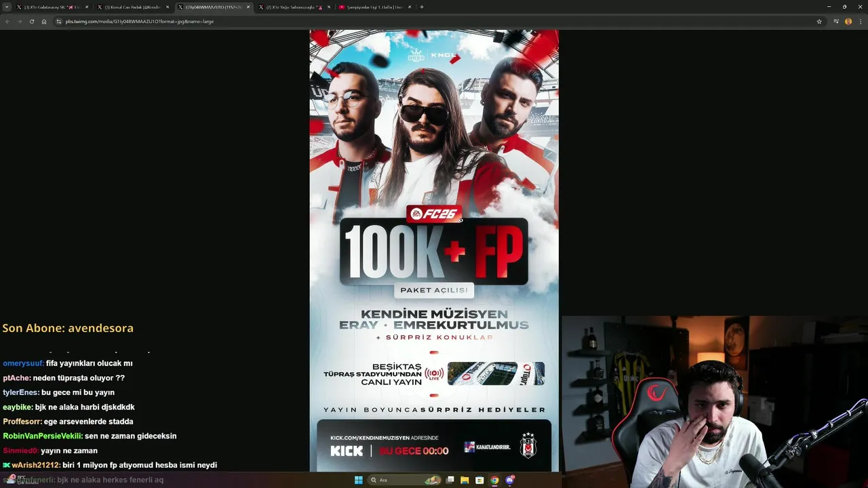Click the Beşiktaş crest on the poster

coord(528,445)
